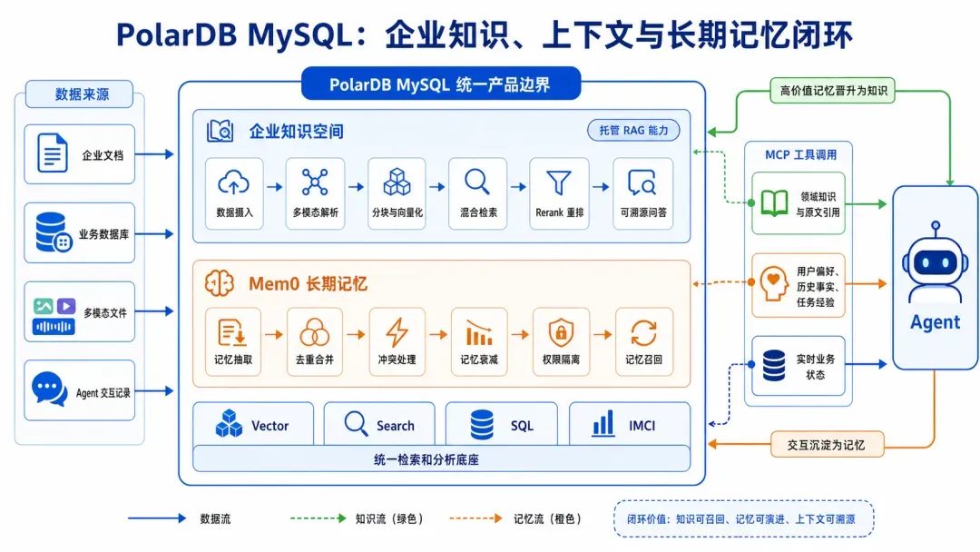Click the IMCI bar chart icon

[x=603, y=422]
